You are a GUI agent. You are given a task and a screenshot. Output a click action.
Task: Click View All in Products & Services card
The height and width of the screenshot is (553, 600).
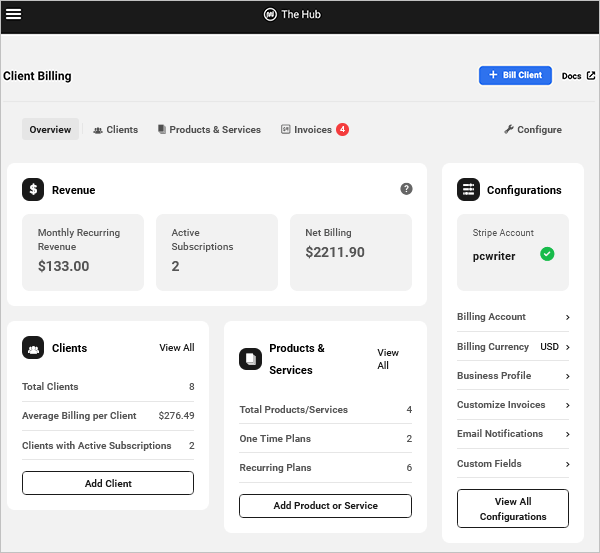pos(388,359)
